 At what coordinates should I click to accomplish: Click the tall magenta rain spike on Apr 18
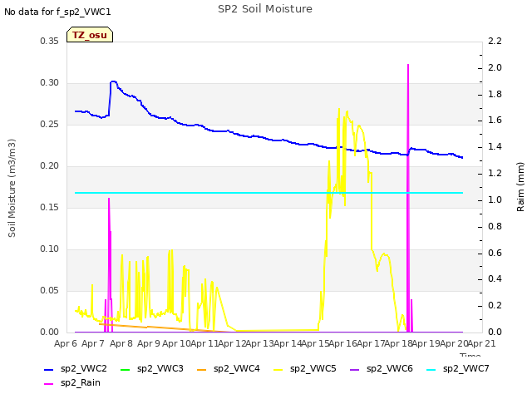click(408, 197)
